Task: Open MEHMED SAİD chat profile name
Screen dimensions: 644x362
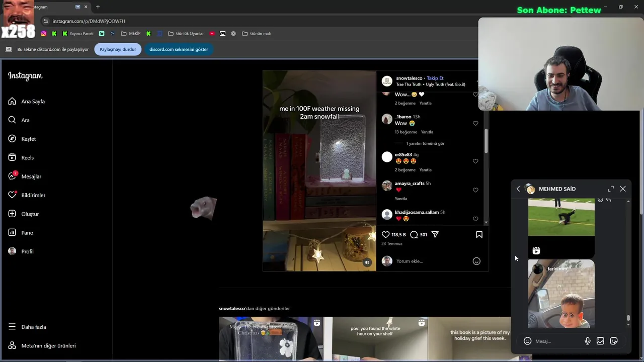Action: (557, 189)
